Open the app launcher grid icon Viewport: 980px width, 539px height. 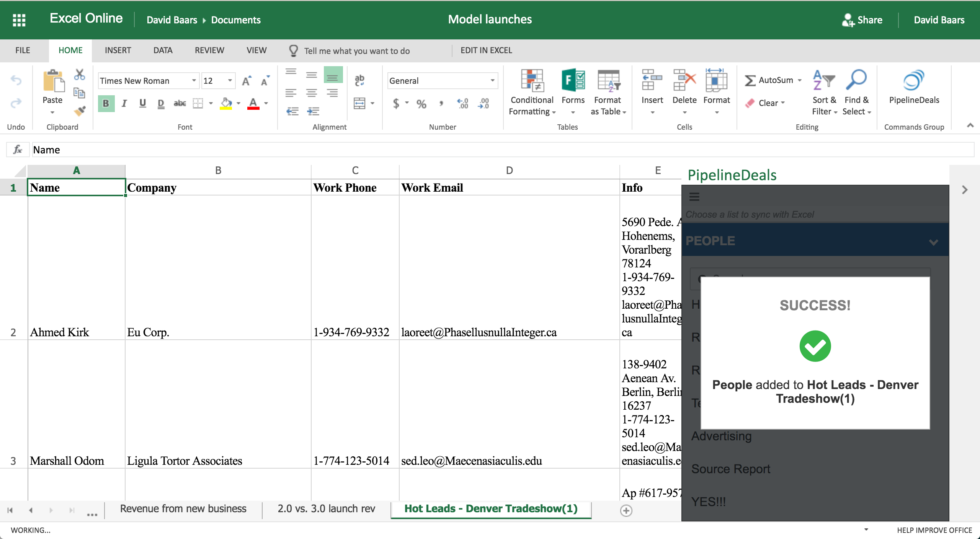19,20
